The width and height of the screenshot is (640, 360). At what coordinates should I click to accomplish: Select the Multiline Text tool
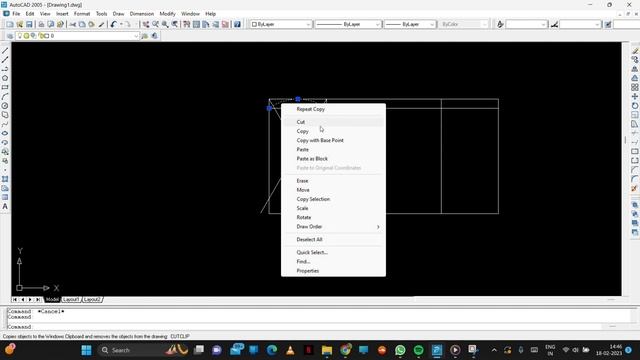5,207
